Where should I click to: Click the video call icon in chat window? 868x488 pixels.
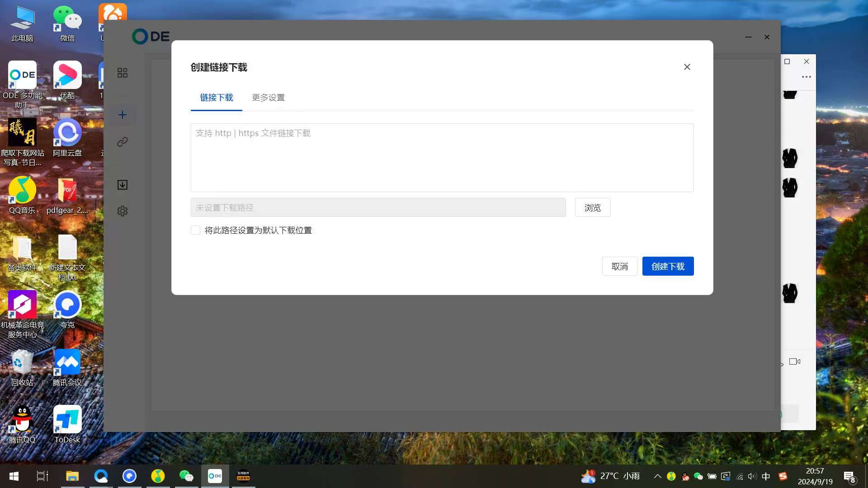[x=794, y=361]
